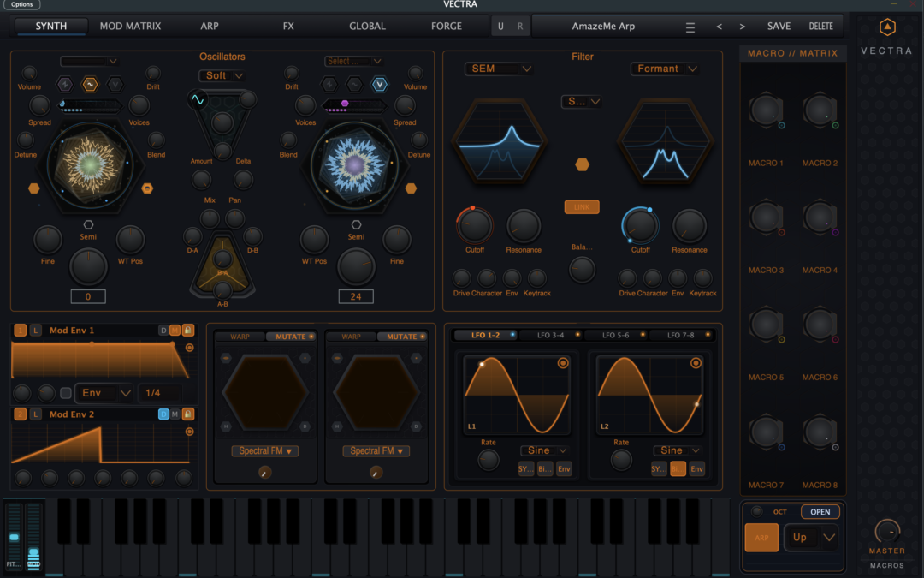This screenshot has height=578, width=924.
Task: Go to the next preset arrow
Action: pos(742,27)
